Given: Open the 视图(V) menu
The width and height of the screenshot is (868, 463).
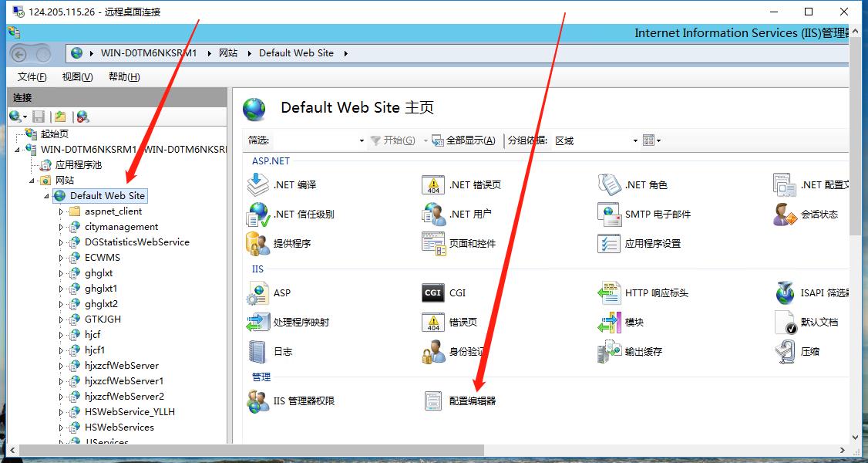Looking at the screenshot, I should [77, 77].
